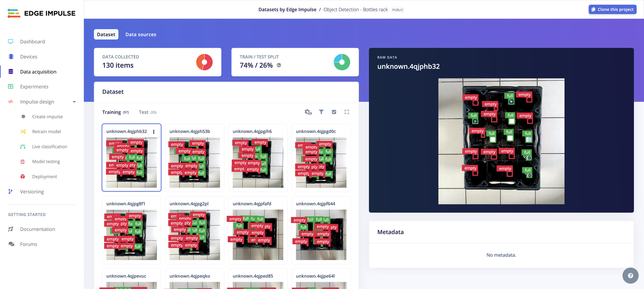Viewport: 644px width, 289px height.
Task: Select sample thumbnail unknown.4qjpfafd
Action: pos(258,235)
